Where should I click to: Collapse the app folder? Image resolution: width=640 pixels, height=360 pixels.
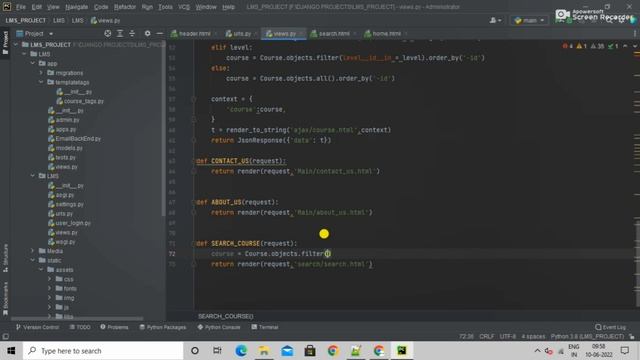(x=33, y=63)
